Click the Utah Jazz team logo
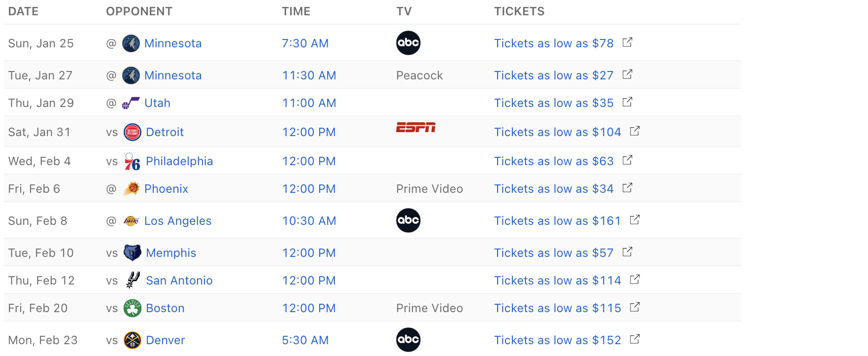This screenshot has width=868, height=356. pos(131,103)
